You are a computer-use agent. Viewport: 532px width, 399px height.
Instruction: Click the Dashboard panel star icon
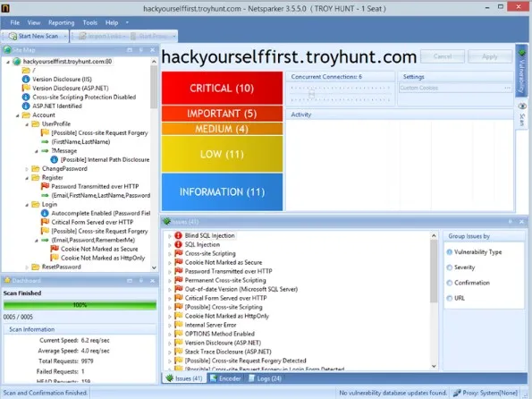(x=7, y=281)
